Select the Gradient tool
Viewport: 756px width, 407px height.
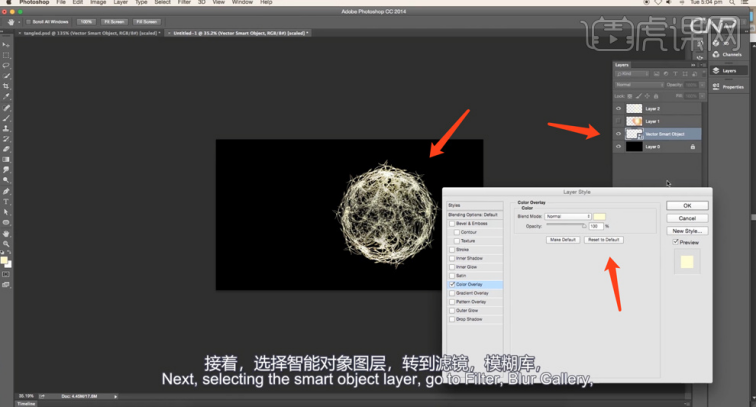coord(6,159)
